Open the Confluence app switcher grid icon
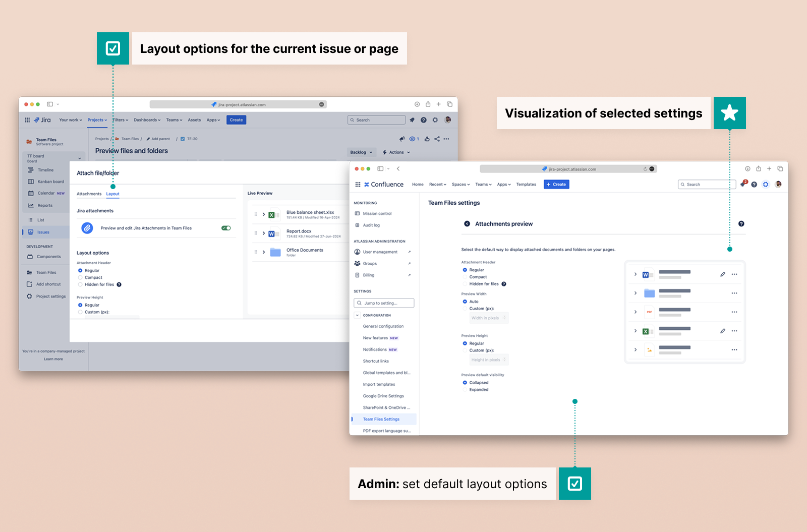Viewport: 807px width, 532px height. click(x=358, y=185)
